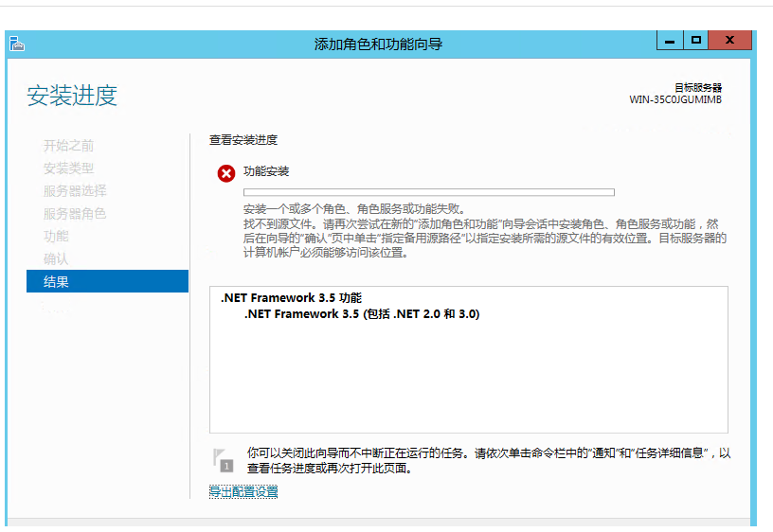
Task: Click the 添加角色和功能向导 window title
Action: [x=379, y=44]
